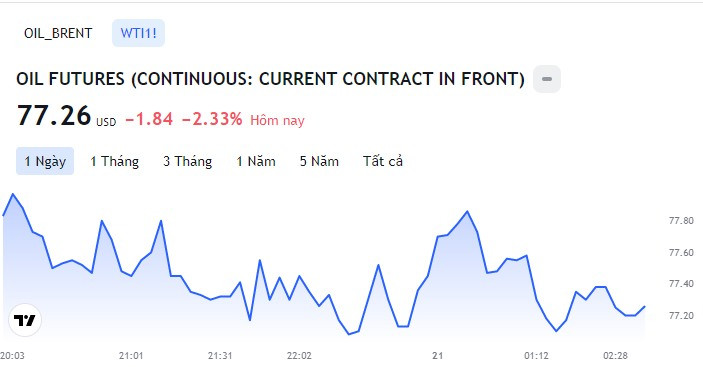Click the 77.20 price axis label
This screenshot has height=367, width=703.
681,316
